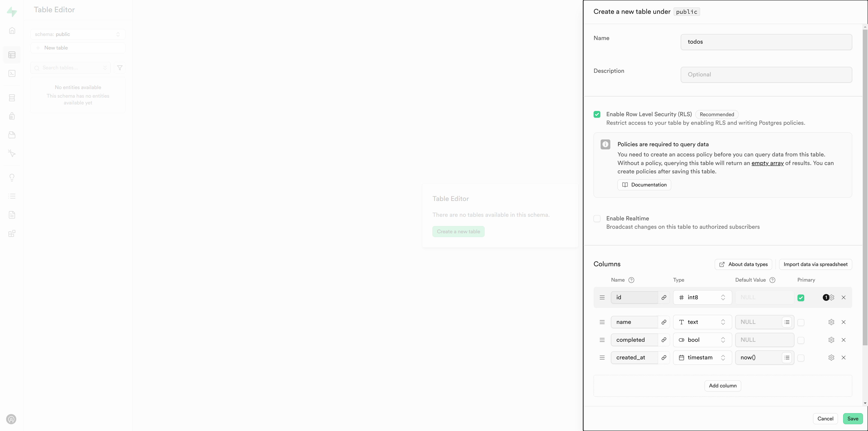Image resolution: width=868 pixels, height=431 pixels.
Task: Remove the completed column with the X
Action: click(844, 340)
